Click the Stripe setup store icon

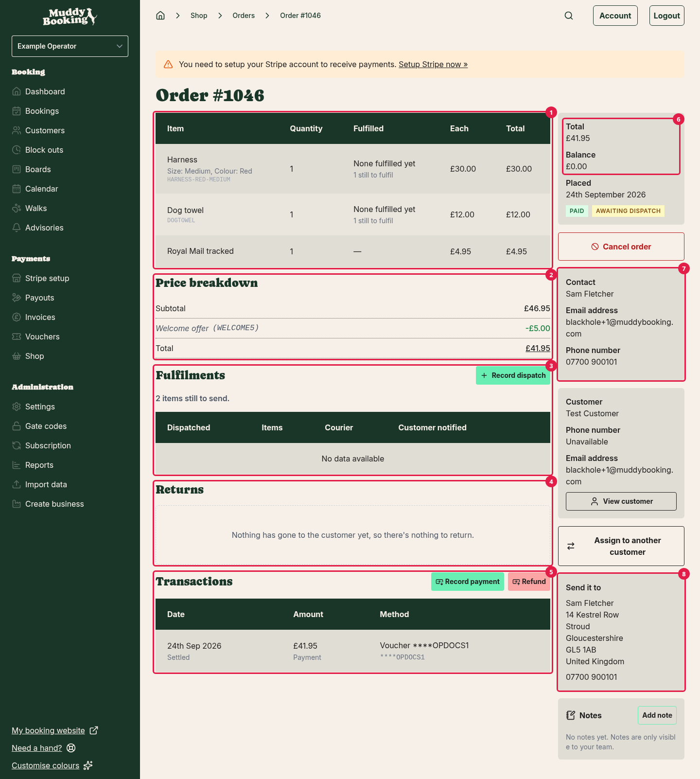point(17,278)
